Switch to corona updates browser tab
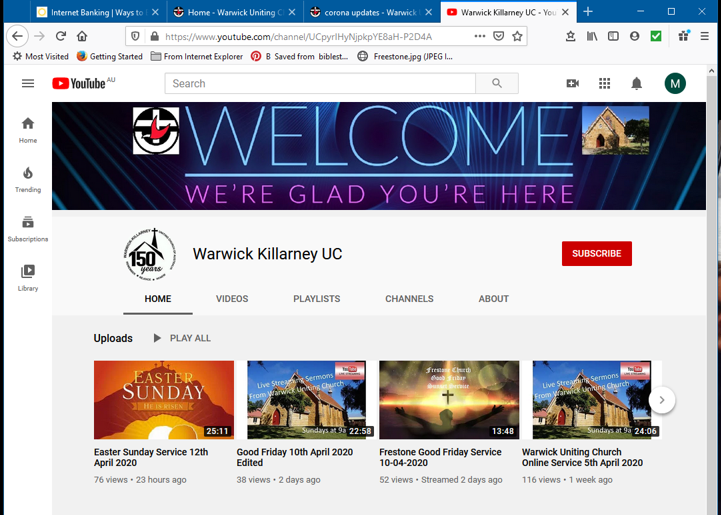This screenshot has height=515, width=721. (372, 12)
